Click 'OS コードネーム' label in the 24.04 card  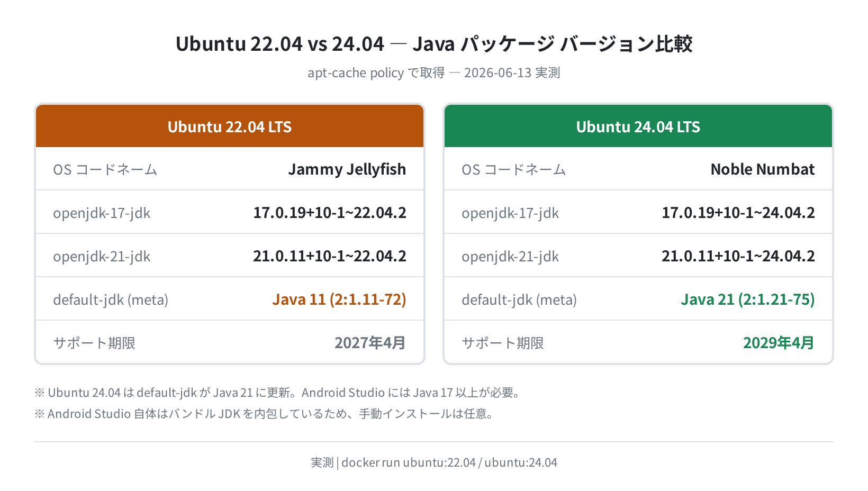(514, 170)
